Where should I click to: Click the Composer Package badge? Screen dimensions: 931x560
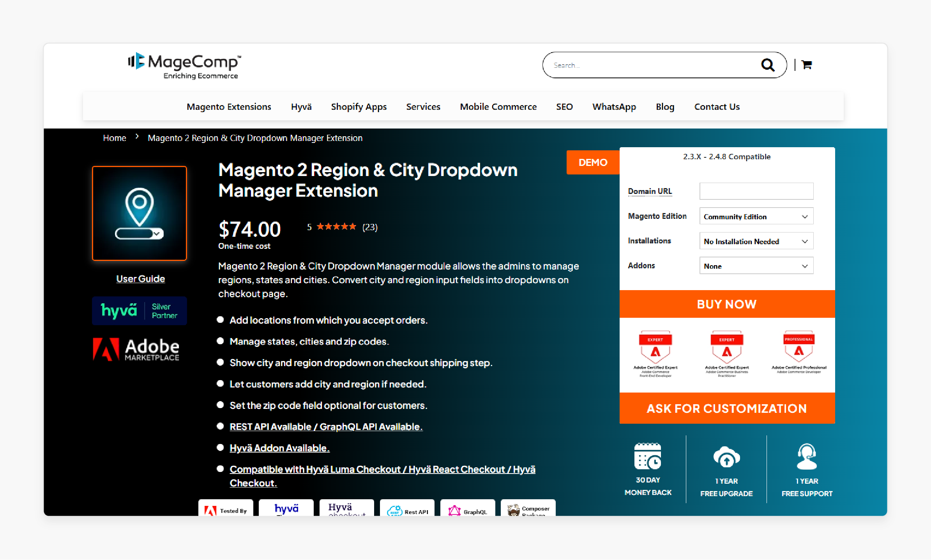coord(528,508)
